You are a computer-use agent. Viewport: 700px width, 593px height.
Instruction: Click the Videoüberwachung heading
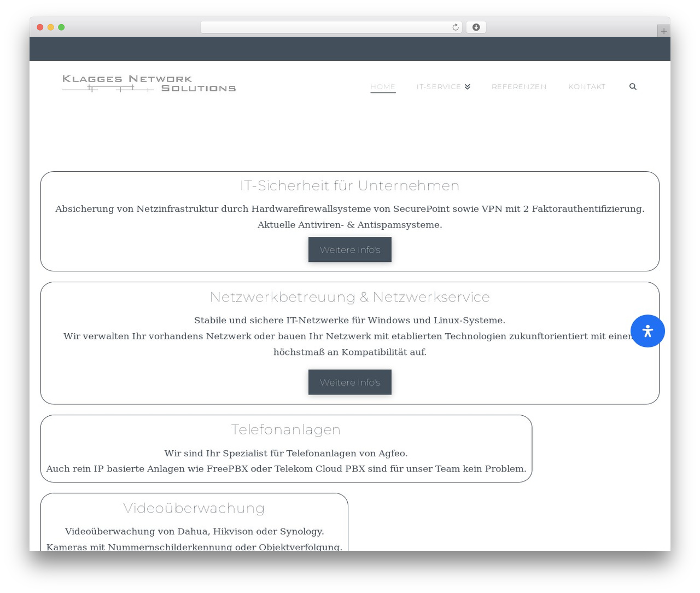[194, 508]
